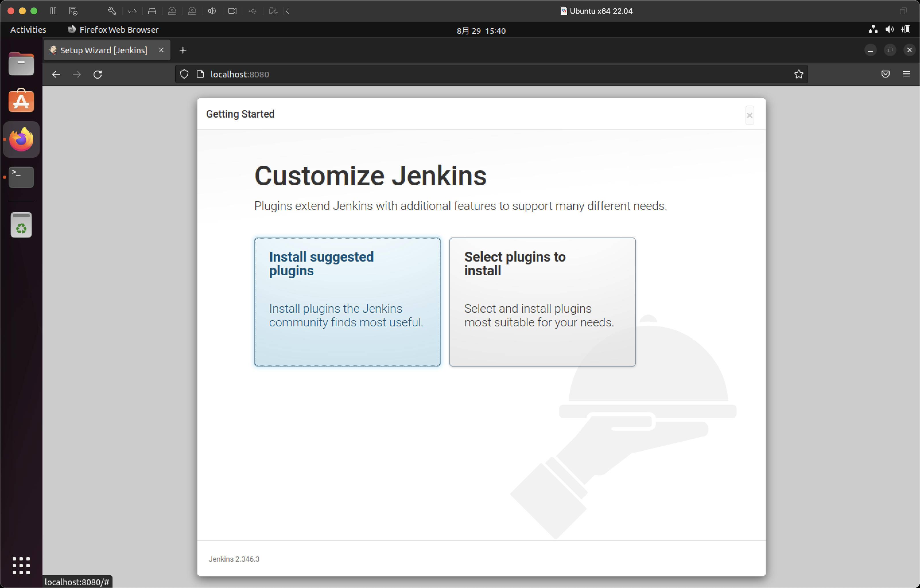The height and width of the screenshot is (588, 920).
Task: Click the volume speaker tray icon
Action: pos(889,29)
